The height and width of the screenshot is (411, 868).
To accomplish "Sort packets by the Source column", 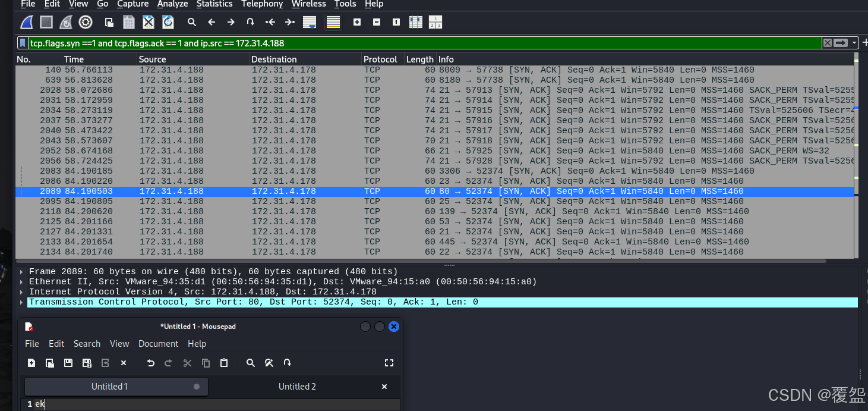I will (193, 59).
